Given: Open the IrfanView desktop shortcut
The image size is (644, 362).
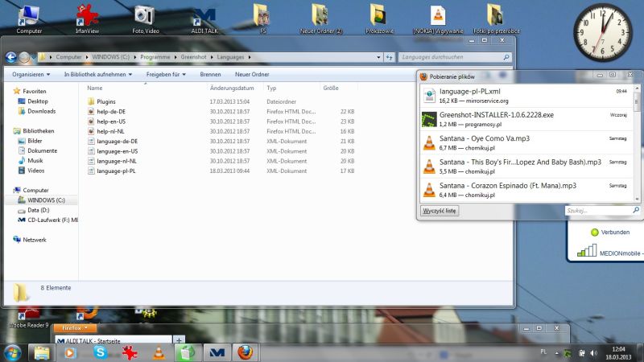Looking at the screenshot, I should point(85,16).
